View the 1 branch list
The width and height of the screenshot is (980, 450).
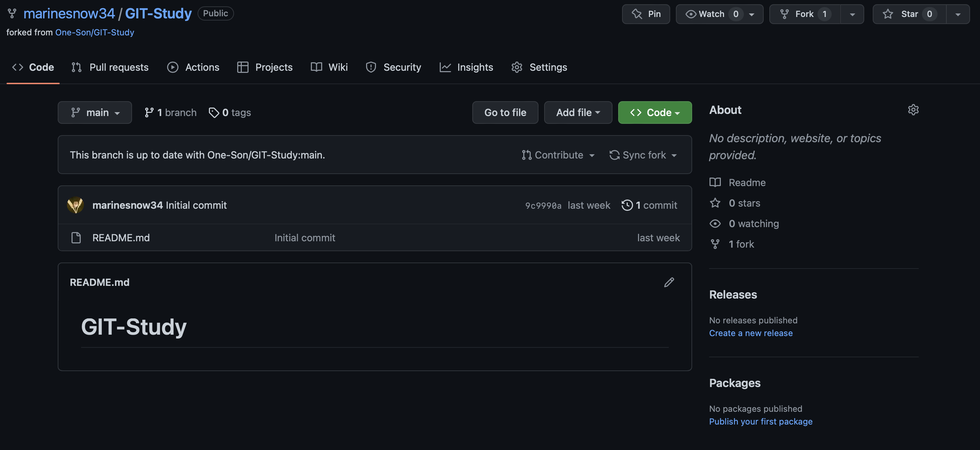pyautogui.click(x=170, y=112)
